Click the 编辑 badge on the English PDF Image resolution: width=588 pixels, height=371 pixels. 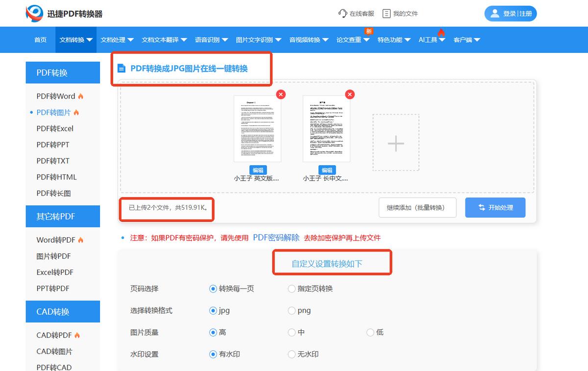coord(257,170)
